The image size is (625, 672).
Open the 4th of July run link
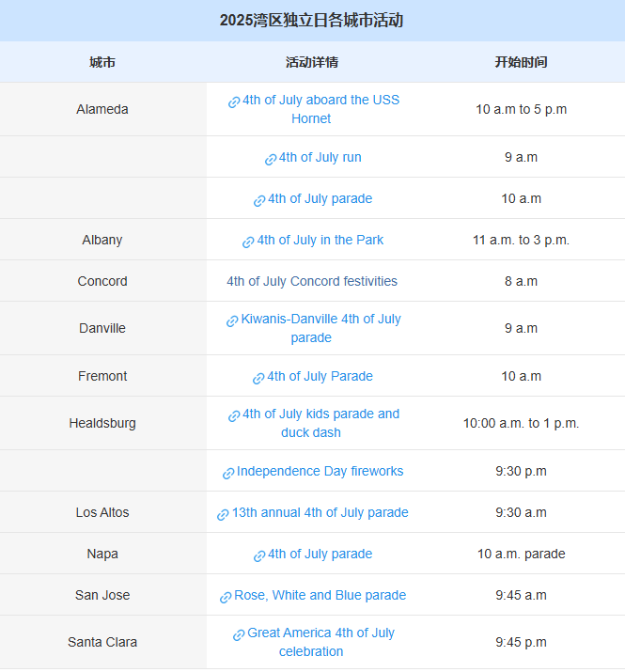coord(320,157)
